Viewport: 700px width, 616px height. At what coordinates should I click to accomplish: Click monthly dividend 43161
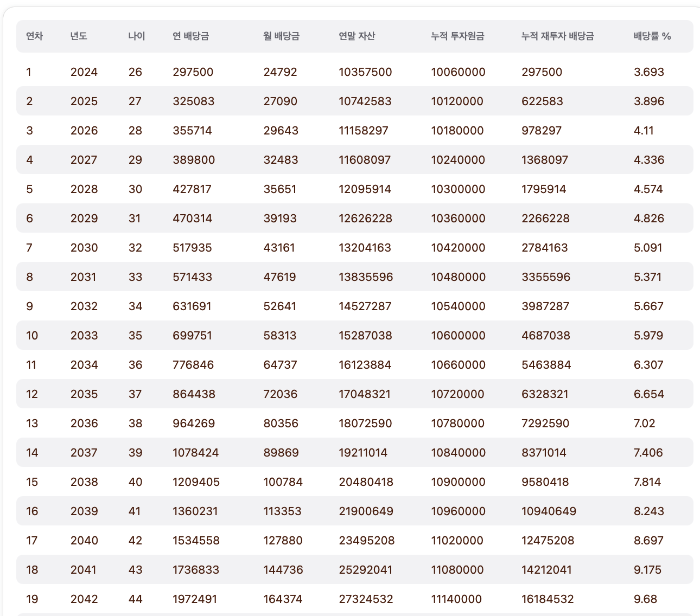279,248
